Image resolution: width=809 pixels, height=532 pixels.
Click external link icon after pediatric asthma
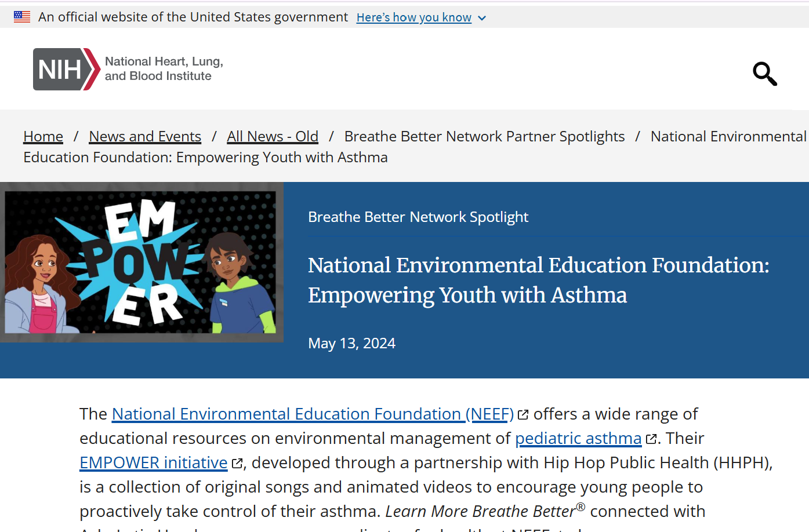(651, 439)
